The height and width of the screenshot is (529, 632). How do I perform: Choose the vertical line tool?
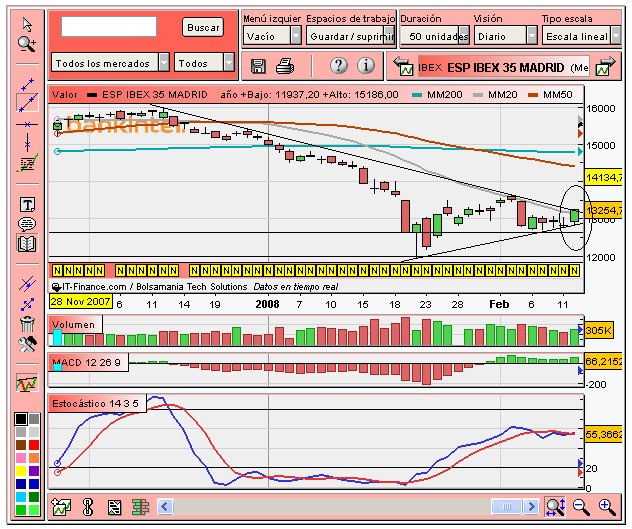27,143
